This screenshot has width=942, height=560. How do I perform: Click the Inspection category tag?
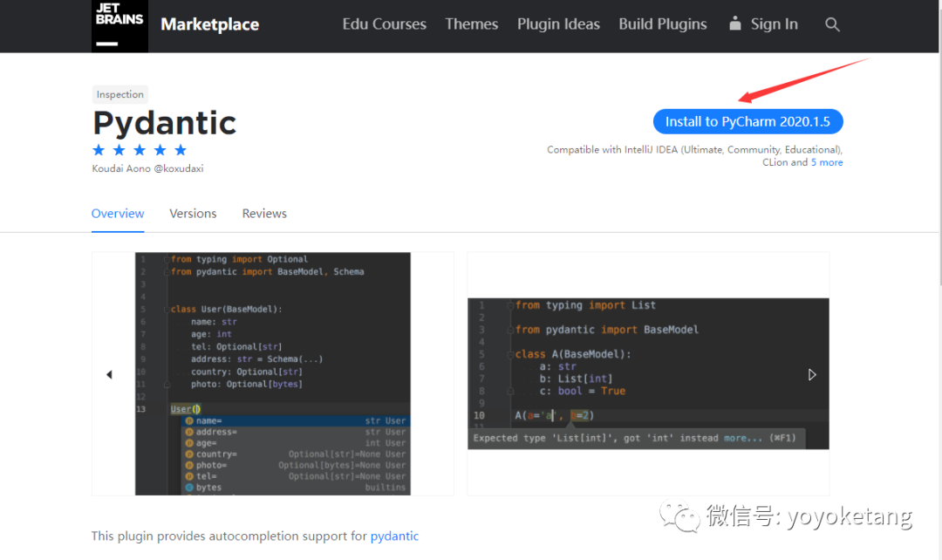point(120,94)
